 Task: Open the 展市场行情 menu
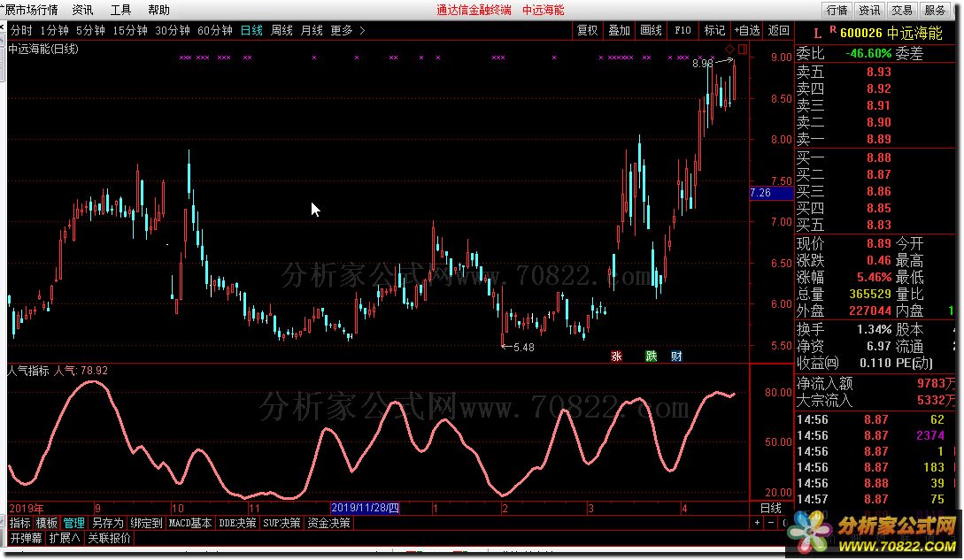tap(29, 10)
